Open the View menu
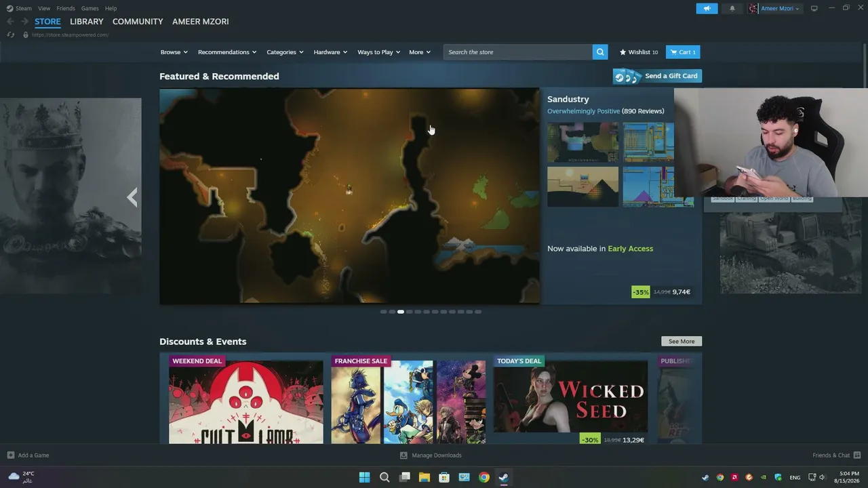The height and width of the screenshot is (488, 868). point(44,8)
